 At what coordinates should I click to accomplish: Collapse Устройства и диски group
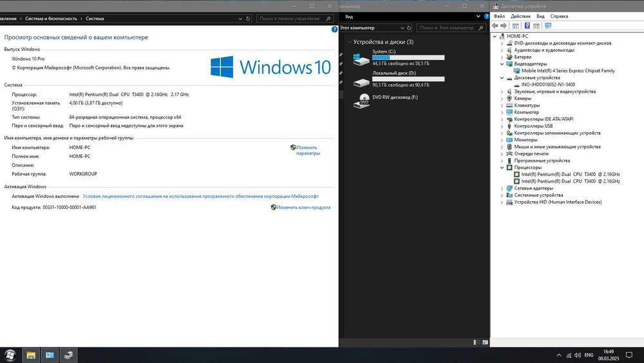pos(350,42)
